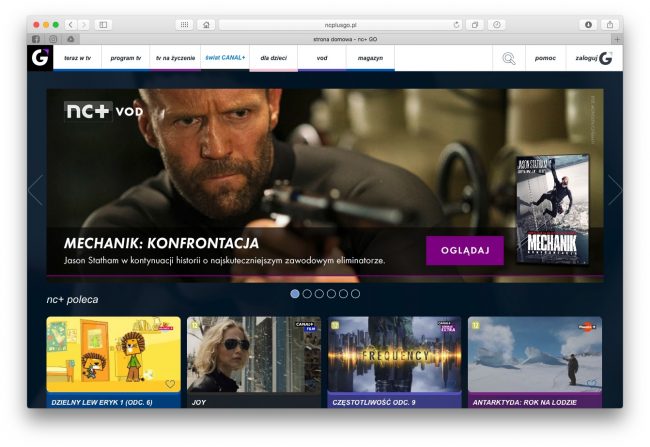650x447 pixels.
Task: Click 'ANTARKTYDA: ROK NA LODZIE' title
Action: (524, 402)
